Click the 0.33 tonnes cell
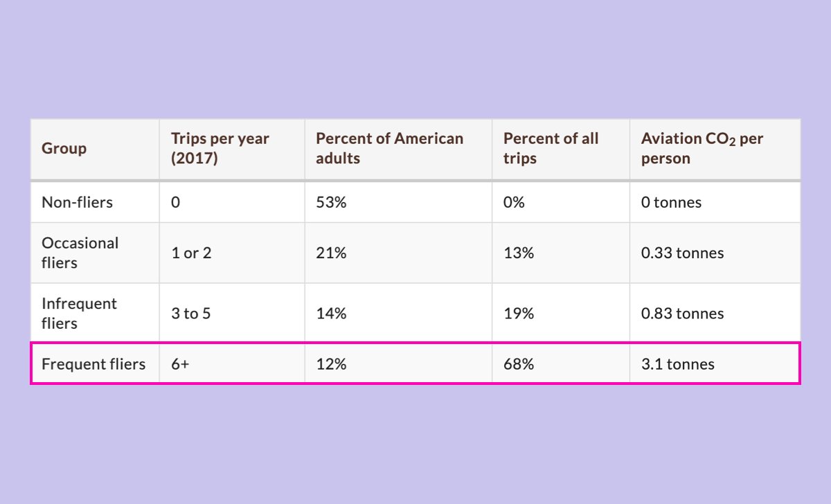The height and width of the screenshot is (504, 831). 682,253
